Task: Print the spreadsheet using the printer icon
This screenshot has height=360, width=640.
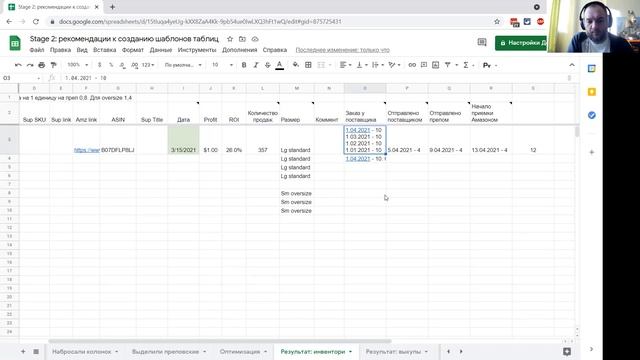Action: 42,65
